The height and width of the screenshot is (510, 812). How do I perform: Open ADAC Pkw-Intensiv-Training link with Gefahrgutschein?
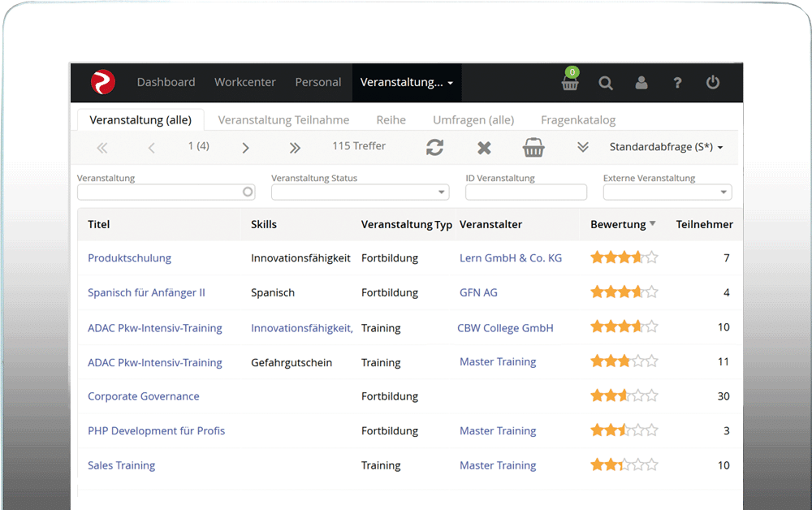point(155,362)
